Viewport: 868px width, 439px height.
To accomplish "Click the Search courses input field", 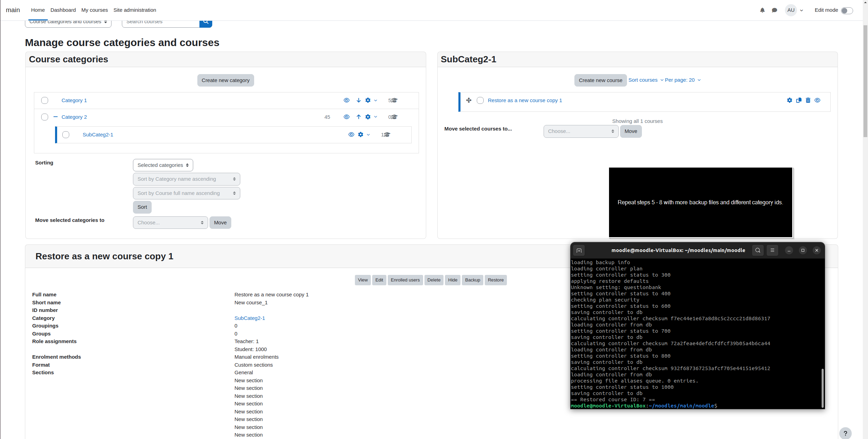I will [x=161, y=23].
